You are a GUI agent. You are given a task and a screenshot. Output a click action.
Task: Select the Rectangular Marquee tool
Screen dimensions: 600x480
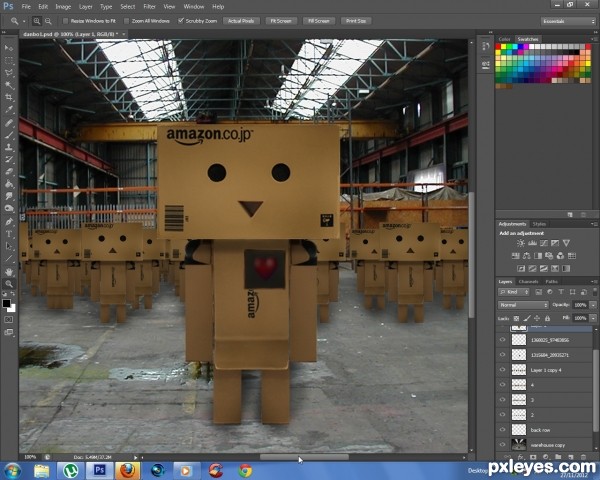pos(8,60)
